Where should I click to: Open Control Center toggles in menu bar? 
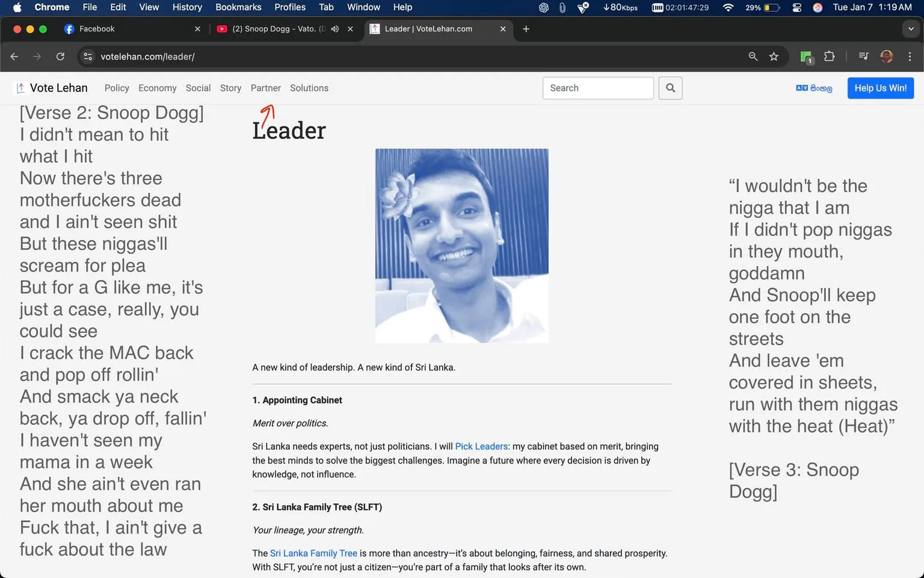[796, 7]
